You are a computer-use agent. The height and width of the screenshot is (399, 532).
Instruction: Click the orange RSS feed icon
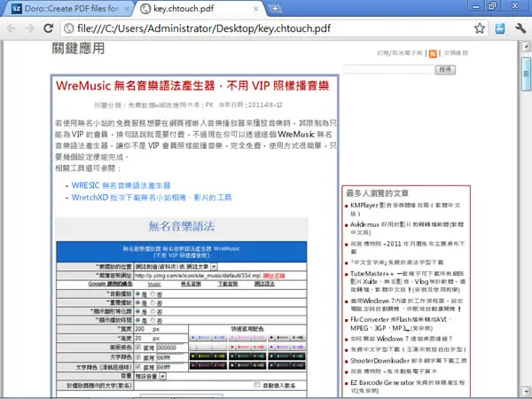[x=433, y=53]
